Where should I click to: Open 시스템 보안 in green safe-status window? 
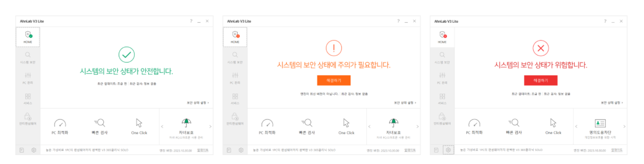28,58
